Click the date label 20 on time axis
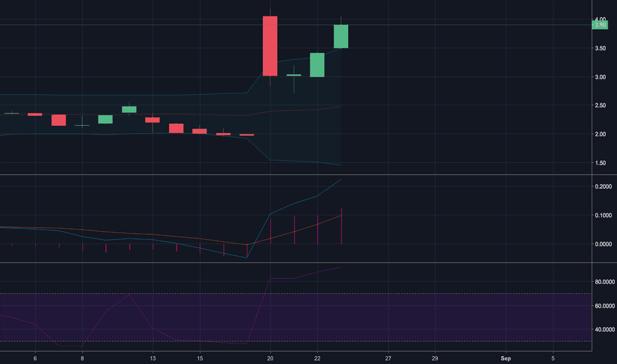Image resolution: width=617 pixels, height=364 pixels. click(270, 358)
